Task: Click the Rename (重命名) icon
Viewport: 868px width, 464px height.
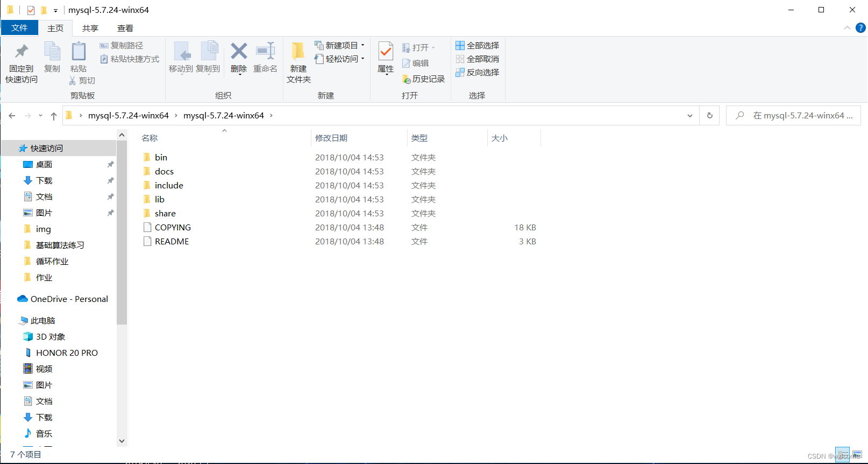Action: 266,51
